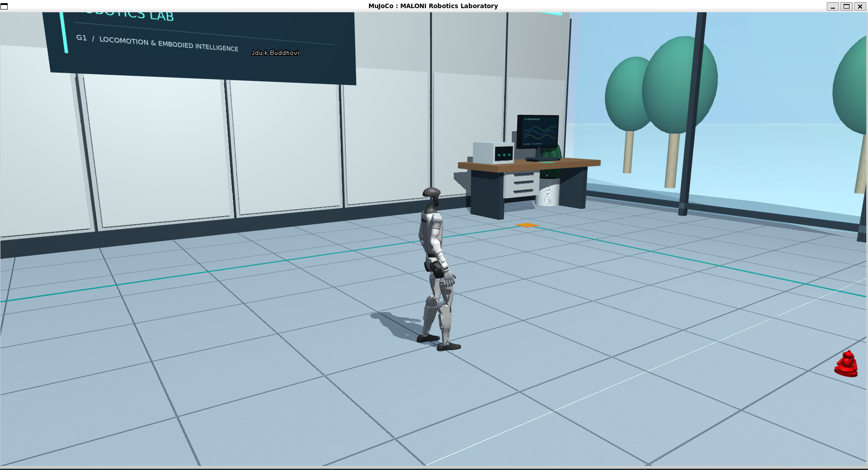This screenshot has height=470, width=868.
Task: Click the white trash bin under desk
Action: (x=548, y=193)
